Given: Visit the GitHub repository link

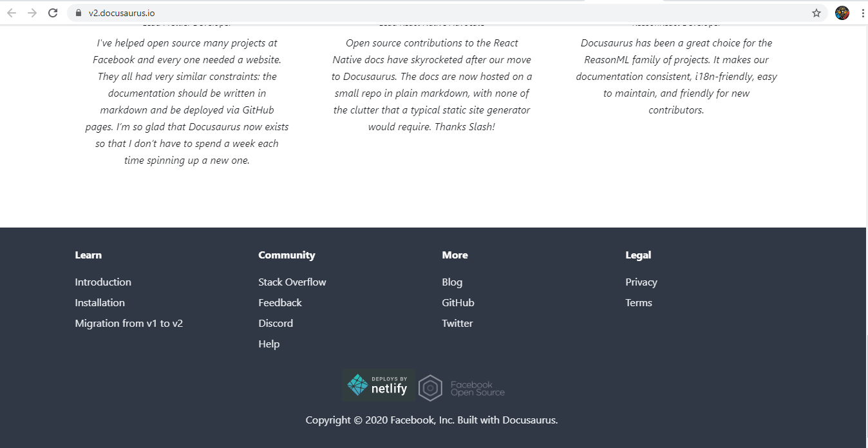Looking at the screenshot, I should point(458,302).
